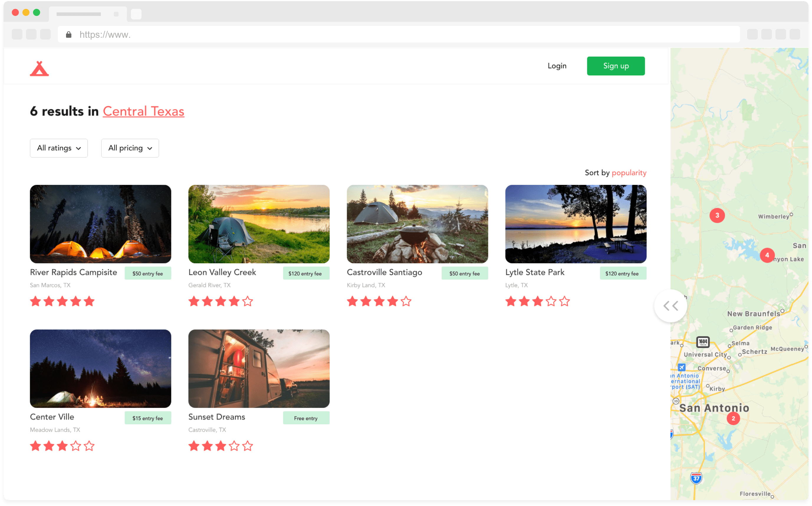Click the Login link
The height and width of the screenshot is (506, 812).
557,66
